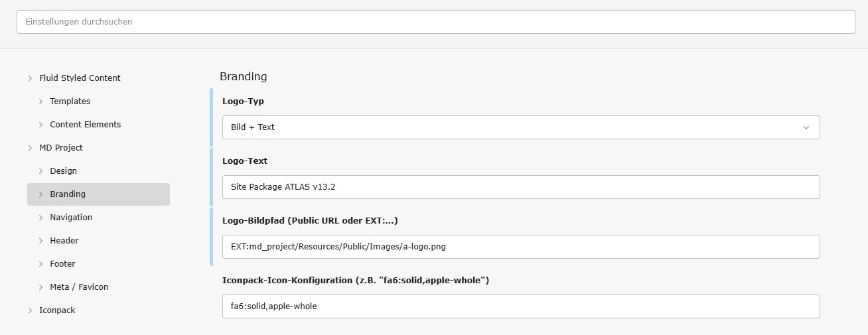Select the Fluid Styled Content category label

coord(80,78)
